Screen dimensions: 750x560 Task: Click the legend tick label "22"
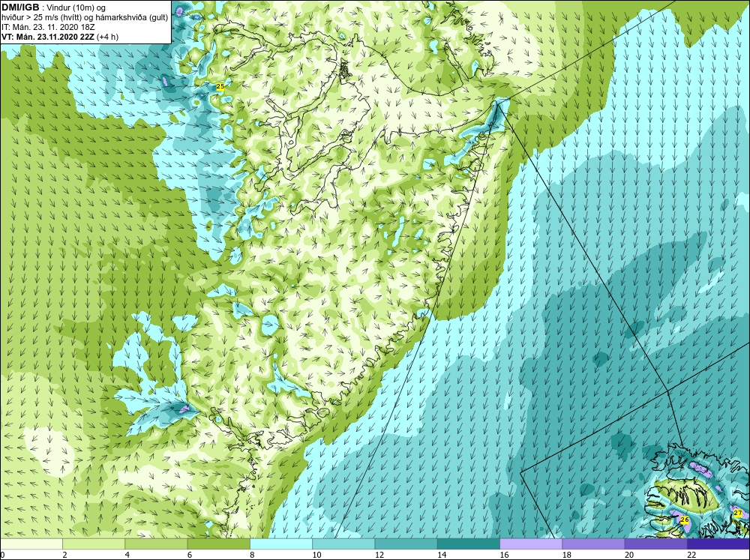(x=691, y=555)
